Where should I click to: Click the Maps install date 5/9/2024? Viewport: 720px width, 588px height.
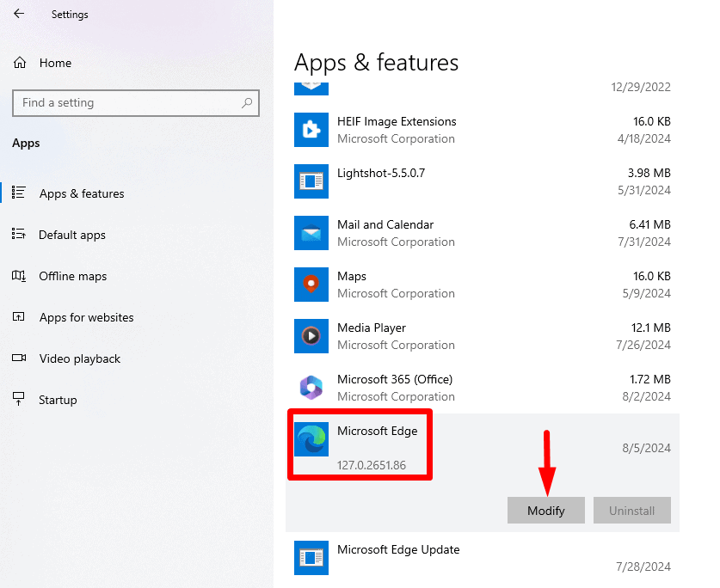point(647,293)
